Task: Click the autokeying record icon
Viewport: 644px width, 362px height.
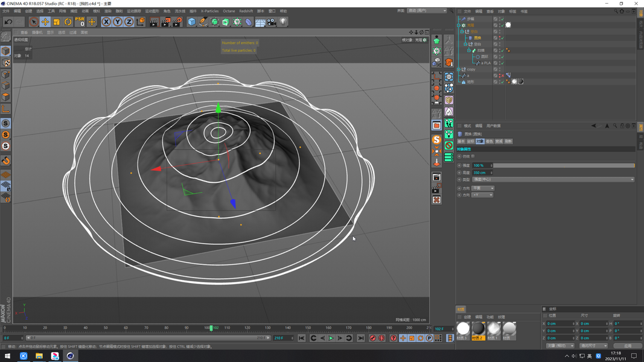Action: point(381,338)
